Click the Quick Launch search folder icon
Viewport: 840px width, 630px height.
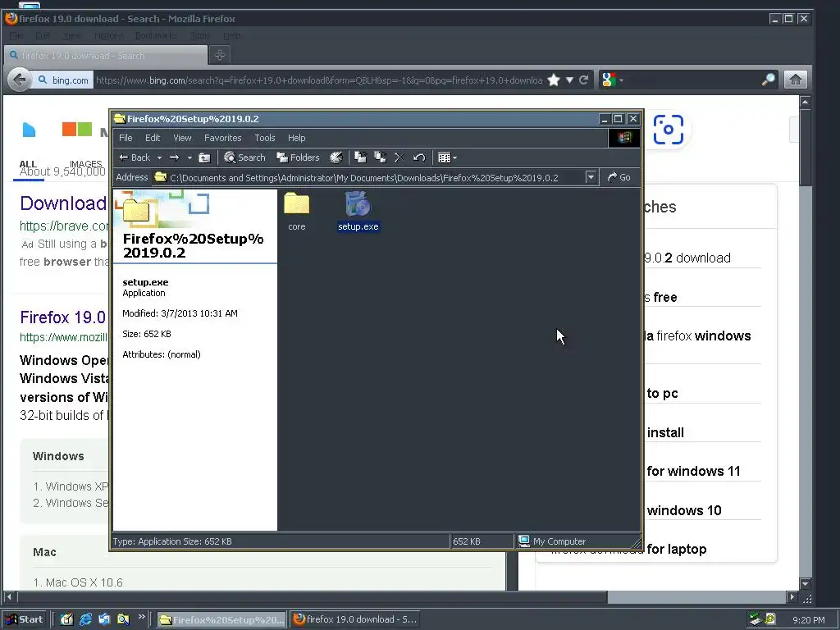click(x=123, y=619)
